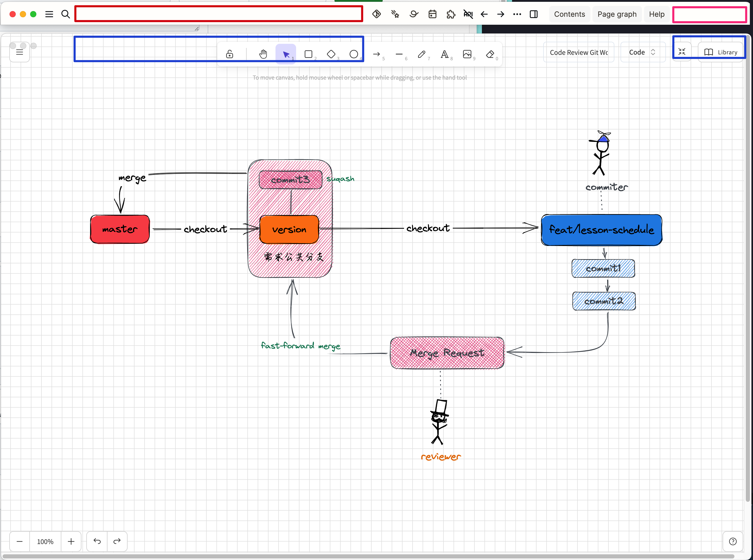The image size is (753, 560).
Task: Click the 100% zoom level indicator
Action: pos(45,541)
